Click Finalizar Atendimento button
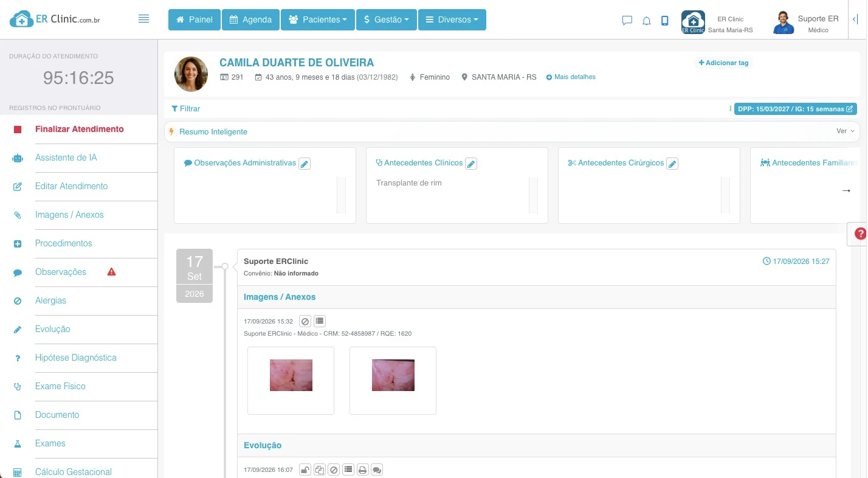 point(79,129)
